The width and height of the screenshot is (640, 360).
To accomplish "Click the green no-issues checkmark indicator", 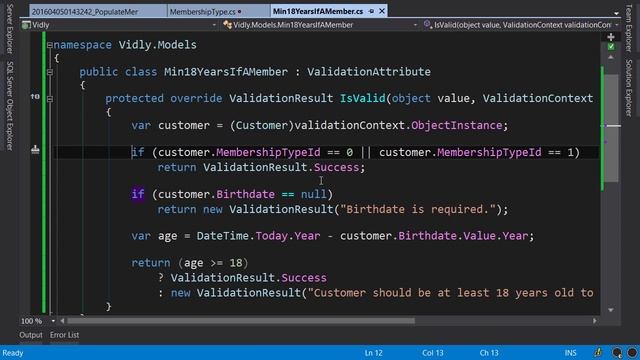I will pos(611,47).
